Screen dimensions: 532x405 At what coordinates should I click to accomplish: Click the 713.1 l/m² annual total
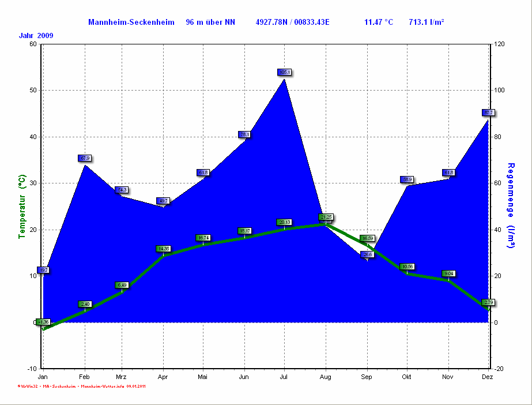click(426, 22)
